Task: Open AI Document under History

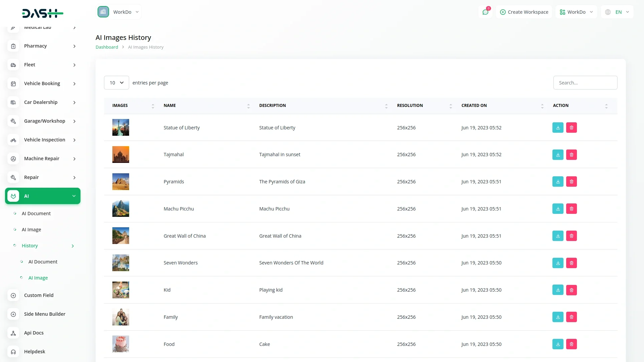Action: [43, 262]
